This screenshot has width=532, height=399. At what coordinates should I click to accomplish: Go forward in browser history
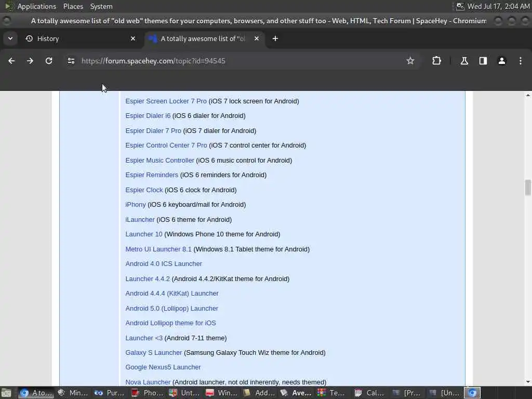[30, 61]
